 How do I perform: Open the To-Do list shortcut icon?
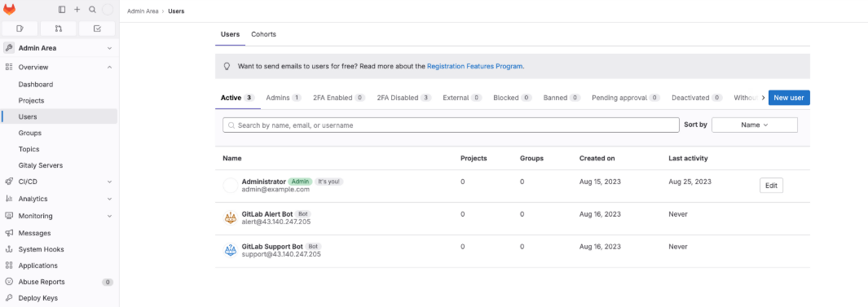click(x=97, y=29)
